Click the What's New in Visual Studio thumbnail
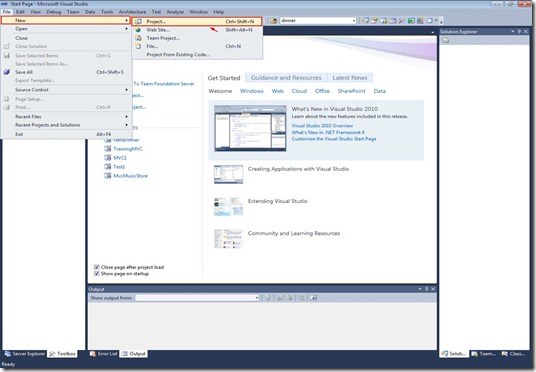536x372 pixels. pyautogui.click(x=250, y=128)
